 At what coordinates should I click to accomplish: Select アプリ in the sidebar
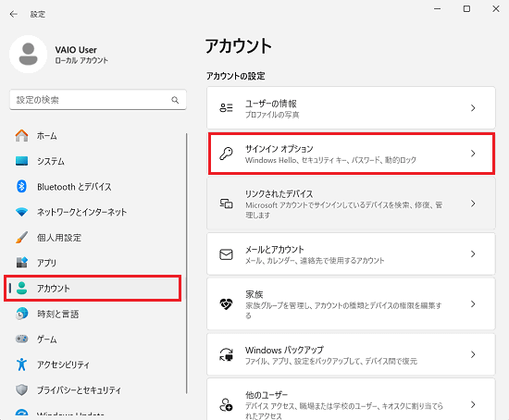[94, 263]
